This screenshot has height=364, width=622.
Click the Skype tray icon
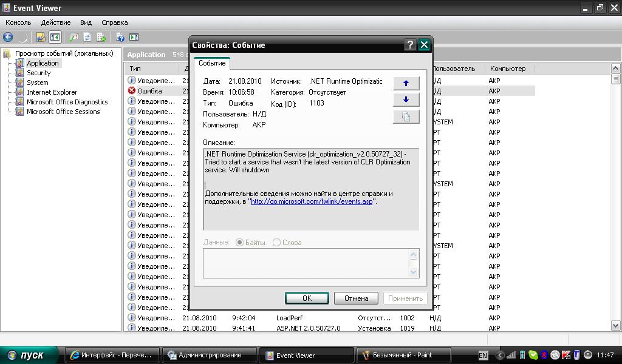point(533,355)
